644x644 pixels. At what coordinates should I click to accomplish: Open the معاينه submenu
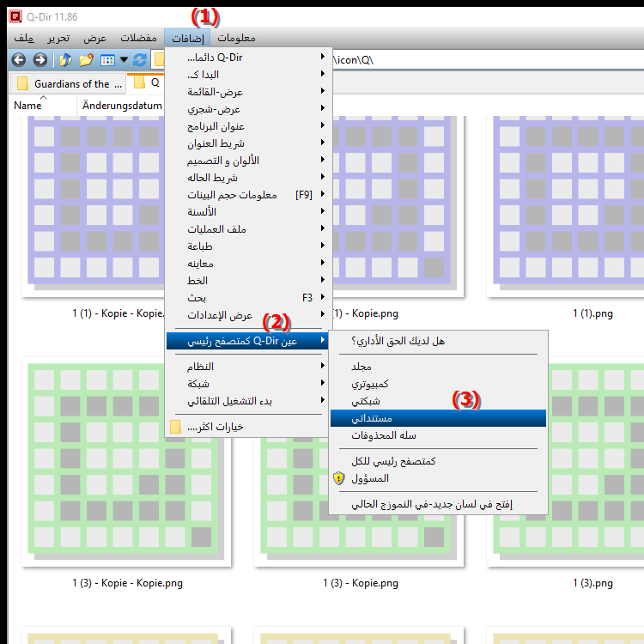[x=247, y=264]
